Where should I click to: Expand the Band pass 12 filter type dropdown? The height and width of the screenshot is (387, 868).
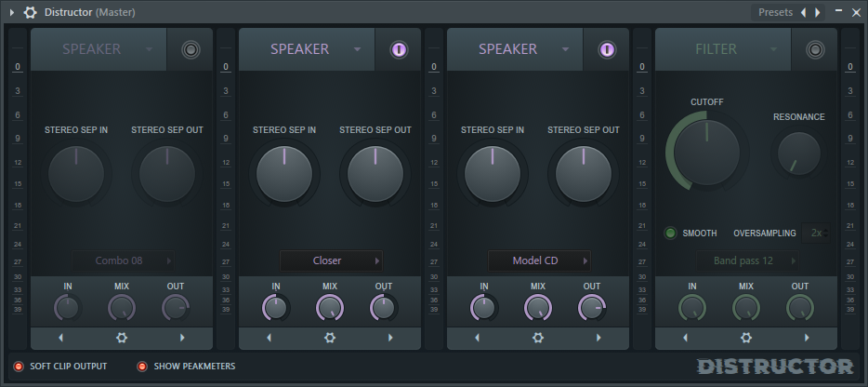(x=746, y=260)
